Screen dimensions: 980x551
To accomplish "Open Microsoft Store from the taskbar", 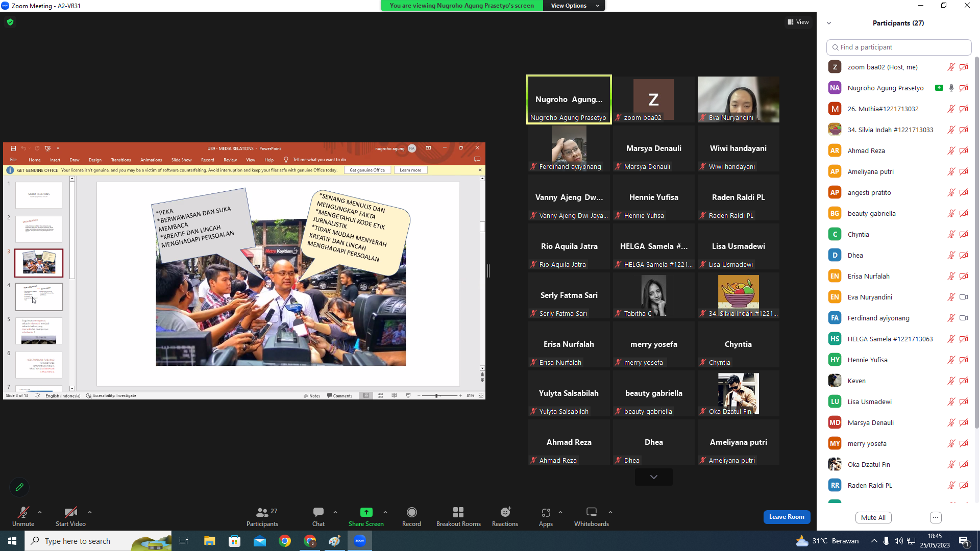I will (x=234, y=541).
